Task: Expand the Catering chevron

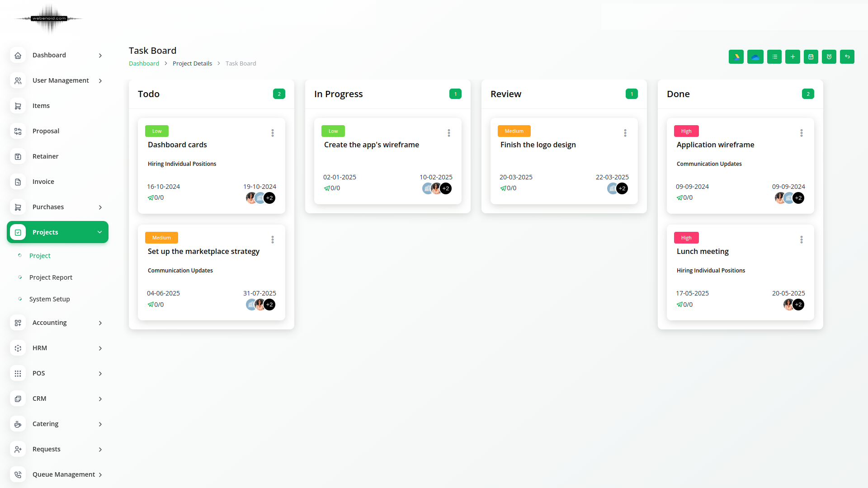Action: click(x=100, y=424)
